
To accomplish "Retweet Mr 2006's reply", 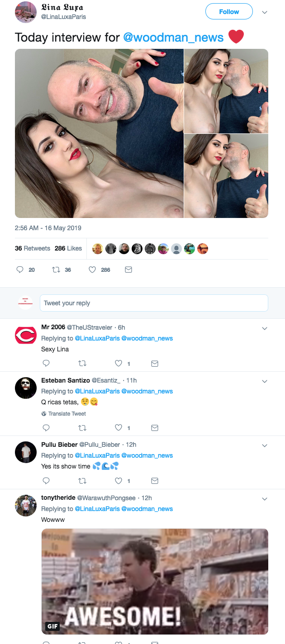I will click(82, 363).
